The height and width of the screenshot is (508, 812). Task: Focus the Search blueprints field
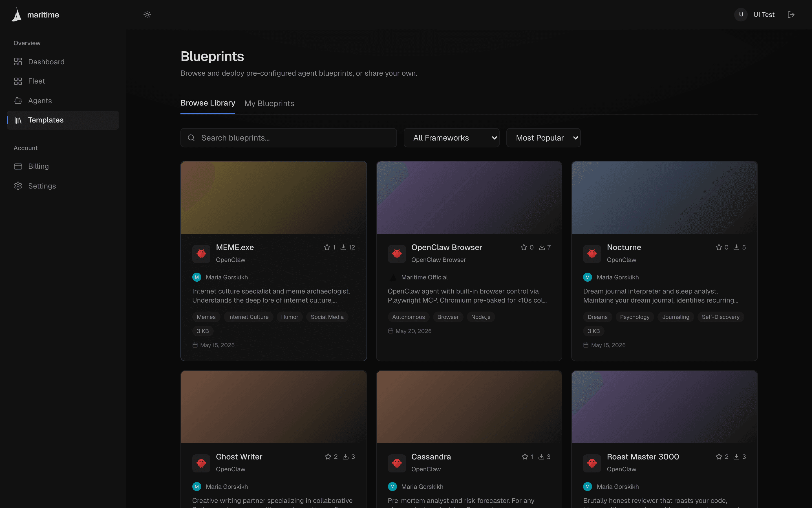(288, 138)
